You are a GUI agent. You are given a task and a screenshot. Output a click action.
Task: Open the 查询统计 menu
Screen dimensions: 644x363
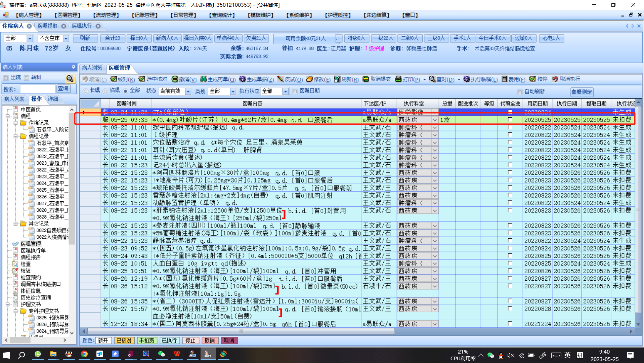pos(222,15)
